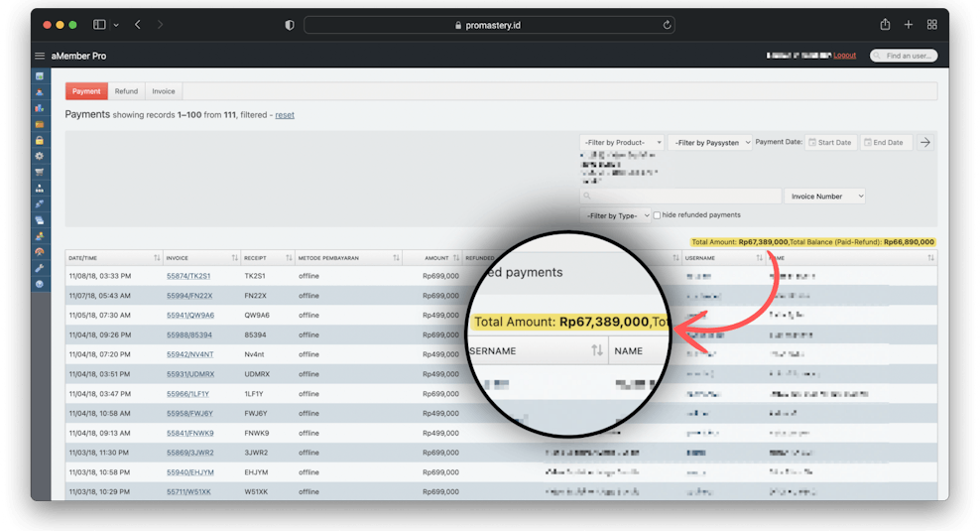Open the plug-in connector sidebar icon
This screenshot has height=531, width=980.
[x=40, y=203]
